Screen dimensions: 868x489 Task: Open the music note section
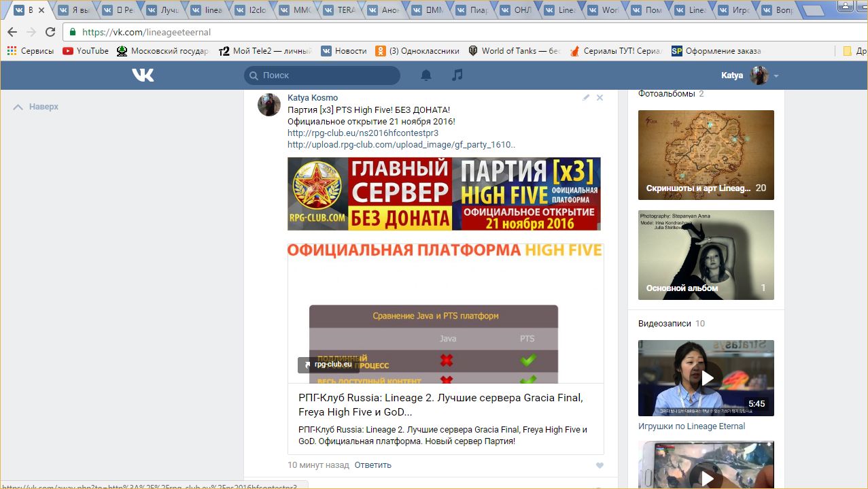pos(457,75)
